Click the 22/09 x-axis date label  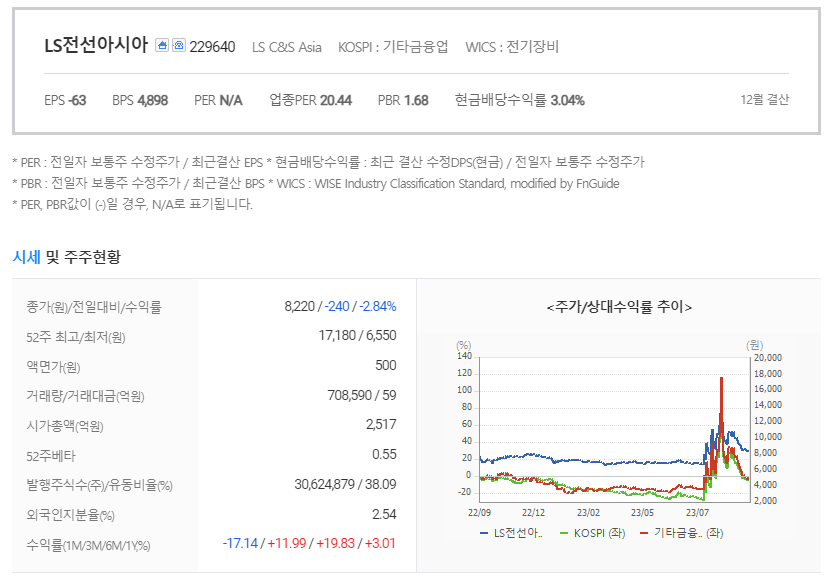(x=479, y=513)
